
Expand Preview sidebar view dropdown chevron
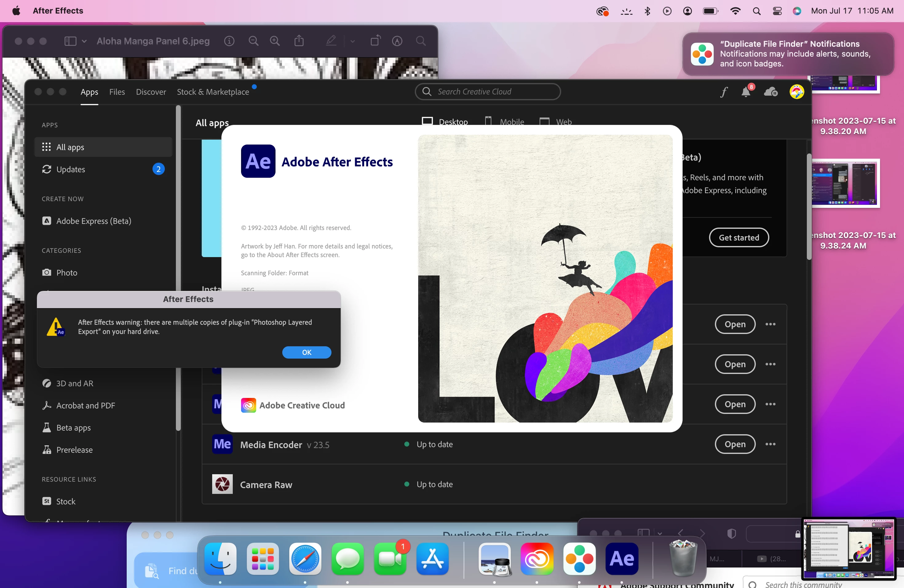pyautogui.click(x=84, y=41)
